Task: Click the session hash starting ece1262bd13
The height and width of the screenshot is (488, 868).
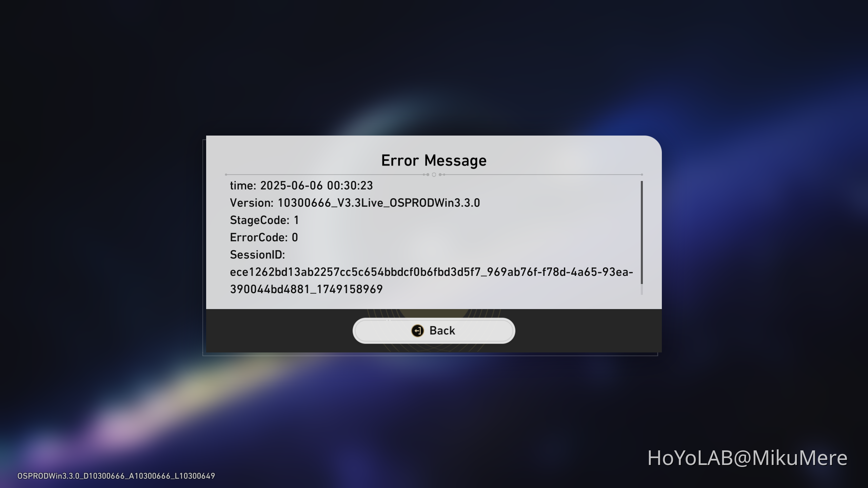Action: [x=431, y=272]
